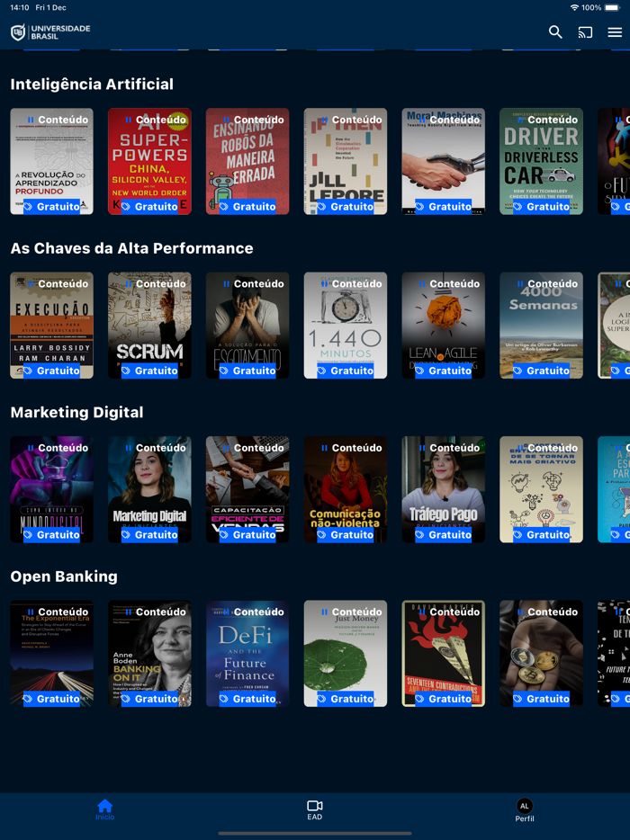Click Conteúdo label on Just Money card
Screen dimensions: 630x840
tap(352, 612)
